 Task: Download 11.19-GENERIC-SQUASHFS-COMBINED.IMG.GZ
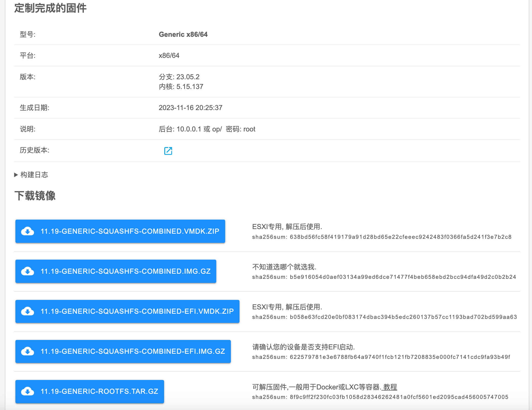coord(125,271)
